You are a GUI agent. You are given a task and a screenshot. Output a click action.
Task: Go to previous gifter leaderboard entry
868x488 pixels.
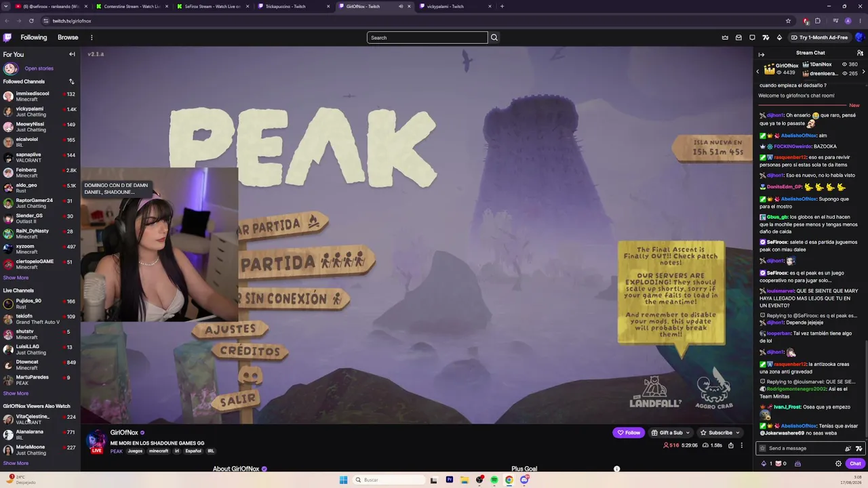[x=758, y=70]
